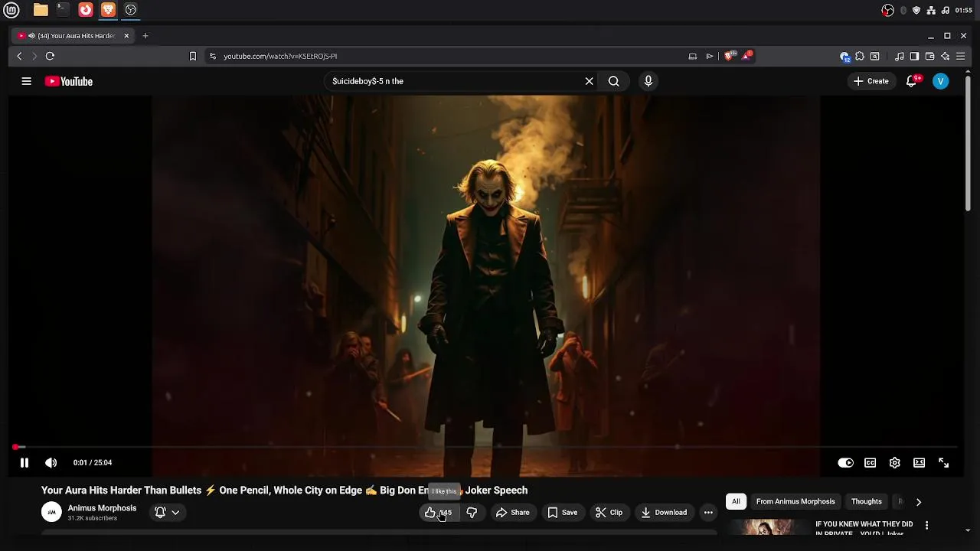The image size is (980, 551).
Task: Click the browser page scrollbar
Action: tap(969, 142)
